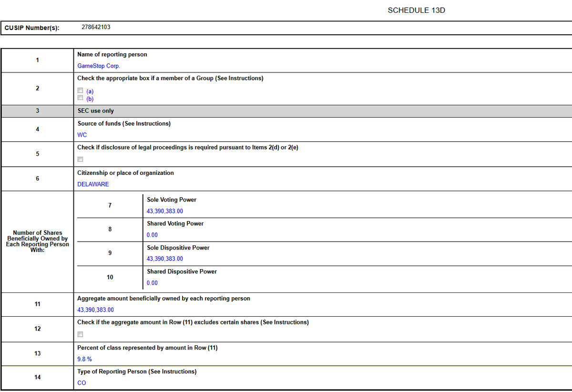Click 'Percent of class represented' label
This screenshot has width=572, height=392.
click(x=147, y=348)
